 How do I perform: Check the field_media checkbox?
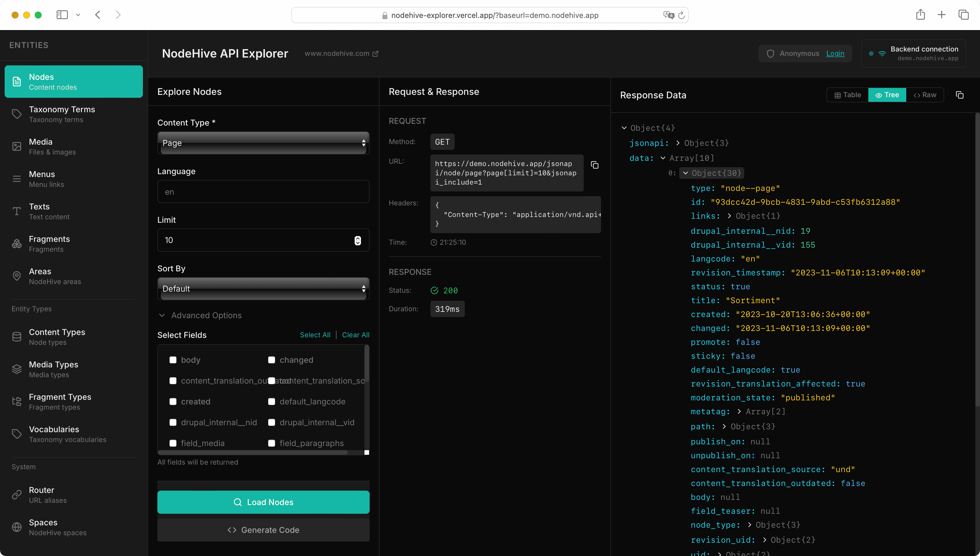[x=173, y=443]
